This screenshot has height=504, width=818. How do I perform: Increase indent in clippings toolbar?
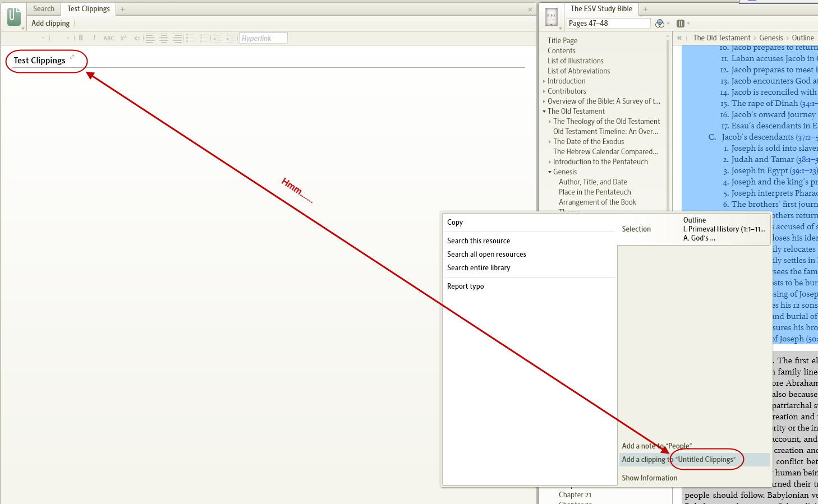pyautogui.click(x=231, y=38)
